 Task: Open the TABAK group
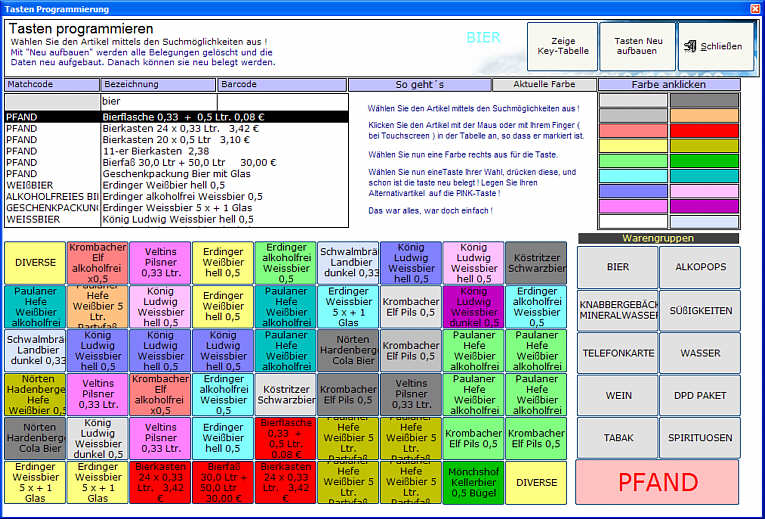pos(618,438)
